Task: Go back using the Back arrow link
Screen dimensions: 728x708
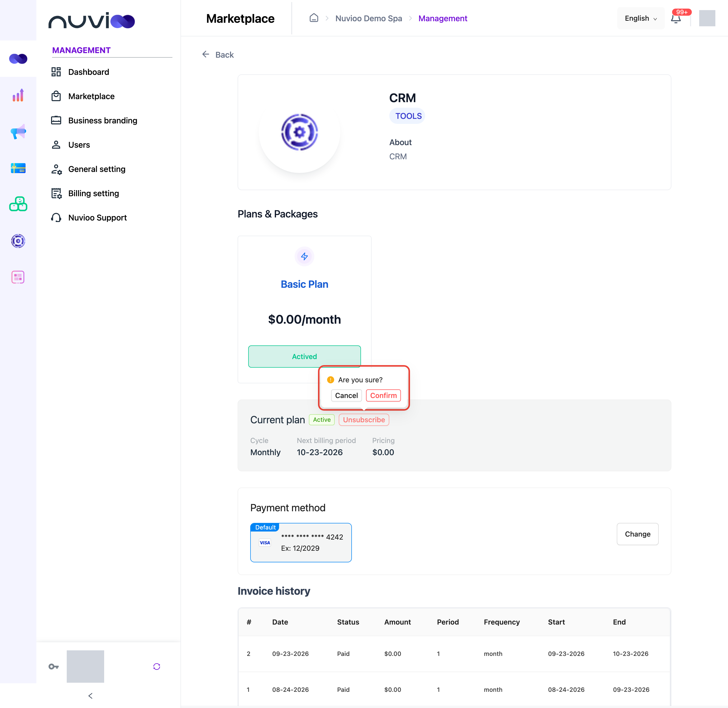Action: point(218,55)
